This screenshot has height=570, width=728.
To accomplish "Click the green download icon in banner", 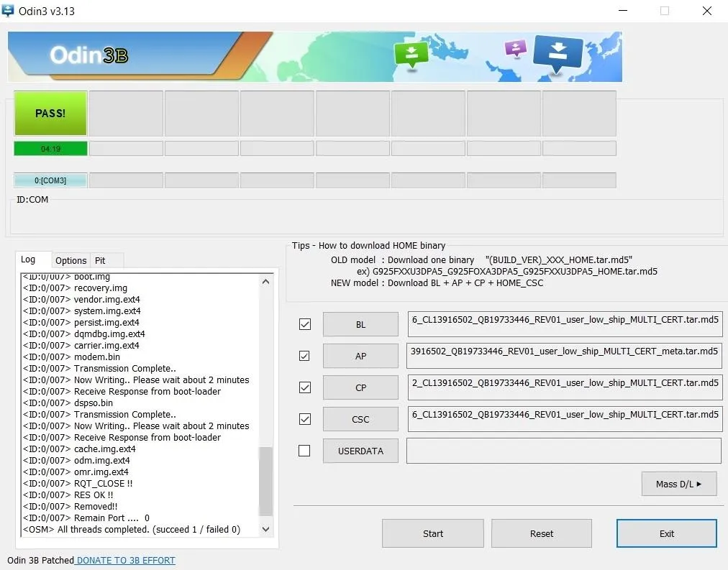I will click(411, 55).
